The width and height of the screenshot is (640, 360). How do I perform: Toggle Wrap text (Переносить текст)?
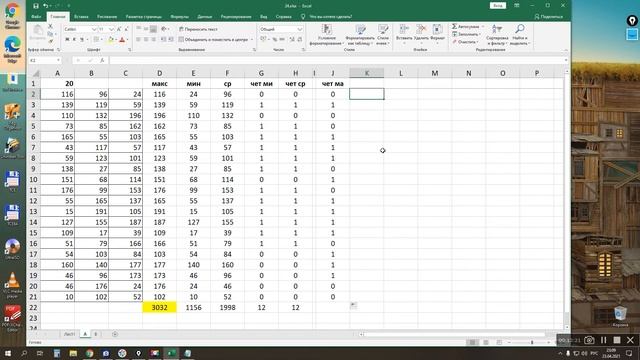pos(198,29)
